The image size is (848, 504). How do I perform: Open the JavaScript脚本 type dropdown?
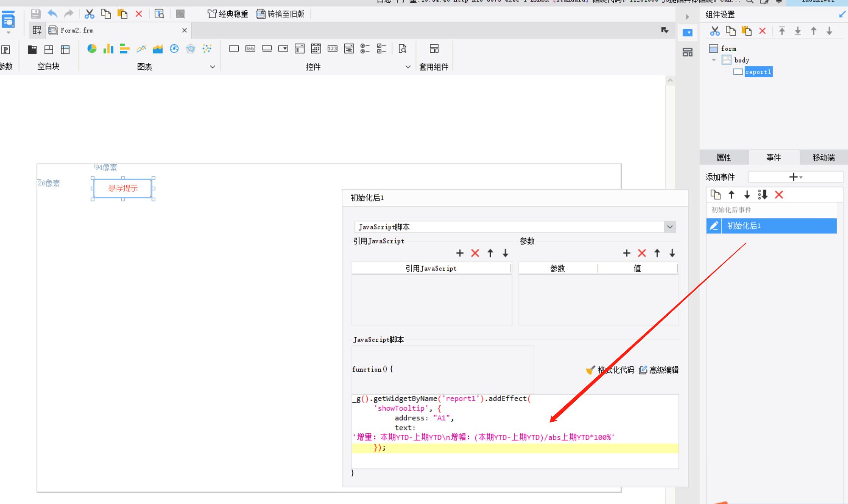[x=670, y=227]
